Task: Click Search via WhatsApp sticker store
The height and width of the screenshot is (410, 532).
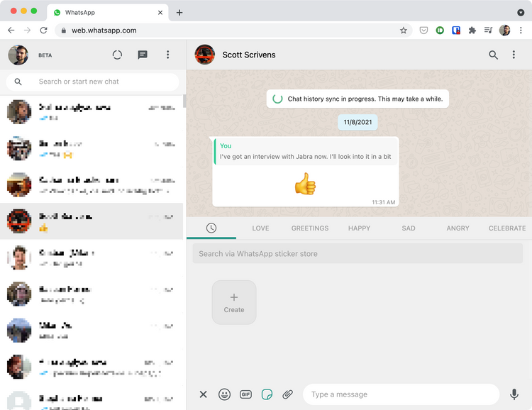Action: click(358, 254)
